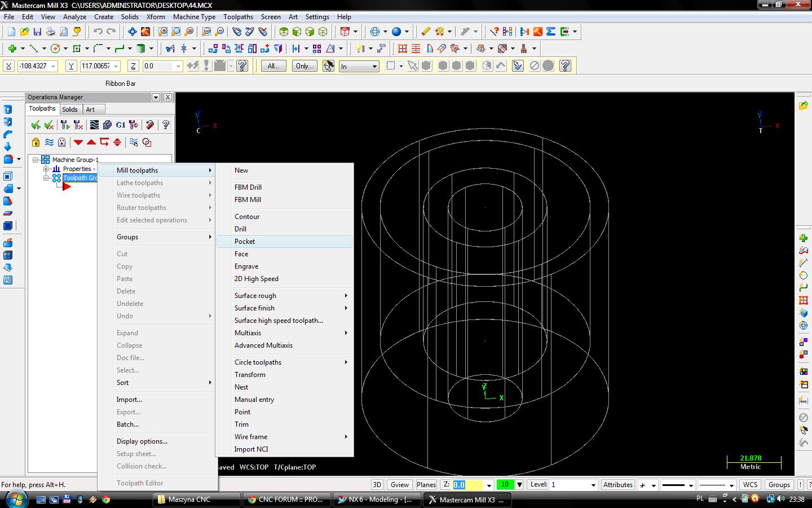Collapse the Toolpath Group tree node

(x=46, y=178)
